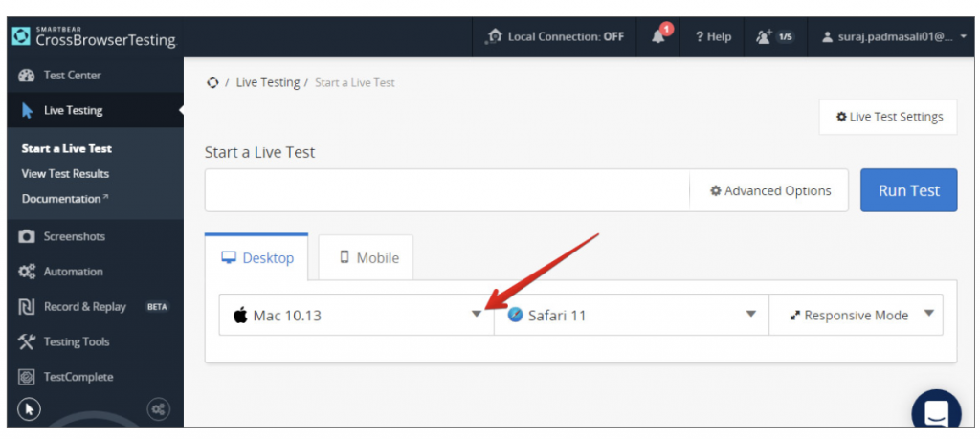The image size is (980, 439).
Task: Click the TestComplete icon
Action: point(26,377)
